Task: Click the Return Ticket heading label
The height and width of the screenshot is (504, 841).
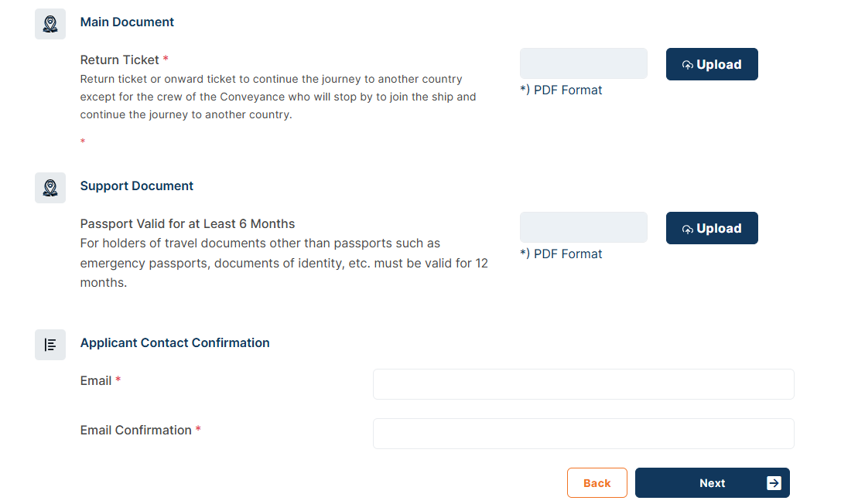Action: point(121,60)
